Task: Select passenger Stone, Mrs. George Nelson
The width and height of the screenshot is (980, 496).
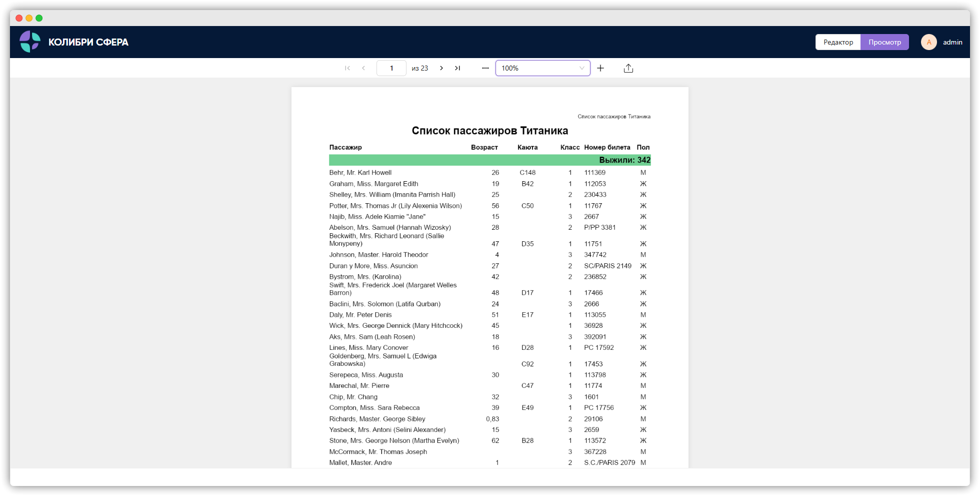Action: pyautogui.click(x=394, y=440)
